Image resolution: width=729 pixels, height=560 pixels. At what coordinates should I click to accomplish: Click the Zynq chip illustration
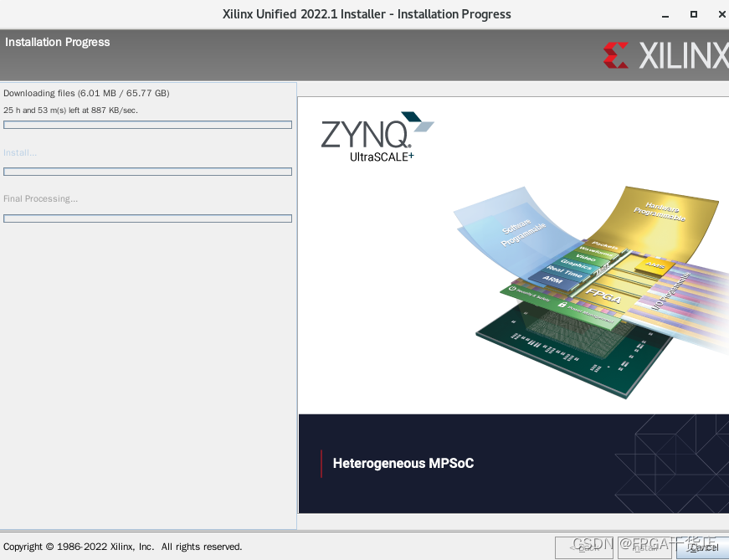(590, 292)
